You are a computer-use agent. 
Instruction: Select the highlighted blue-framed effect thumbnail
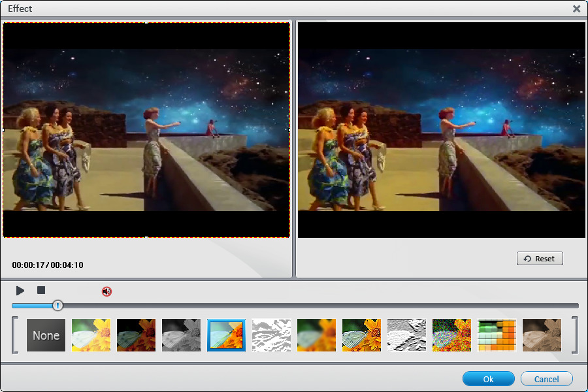(x=227, y=335)
